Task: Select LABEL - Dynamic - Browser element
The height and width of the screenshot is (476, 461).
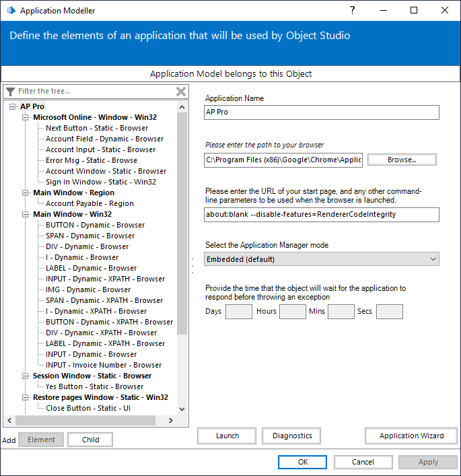Action: [x=91, y=269]
